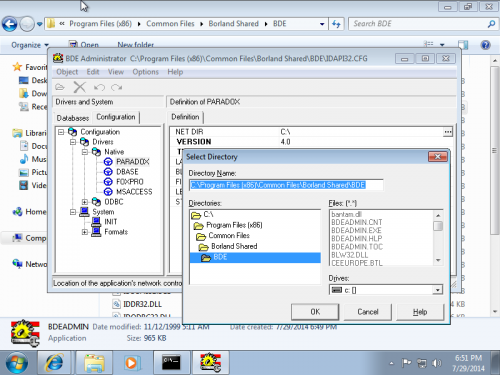Open the Options menu
The width and height of the screenshot is (500, 375).
coord(145,72)
